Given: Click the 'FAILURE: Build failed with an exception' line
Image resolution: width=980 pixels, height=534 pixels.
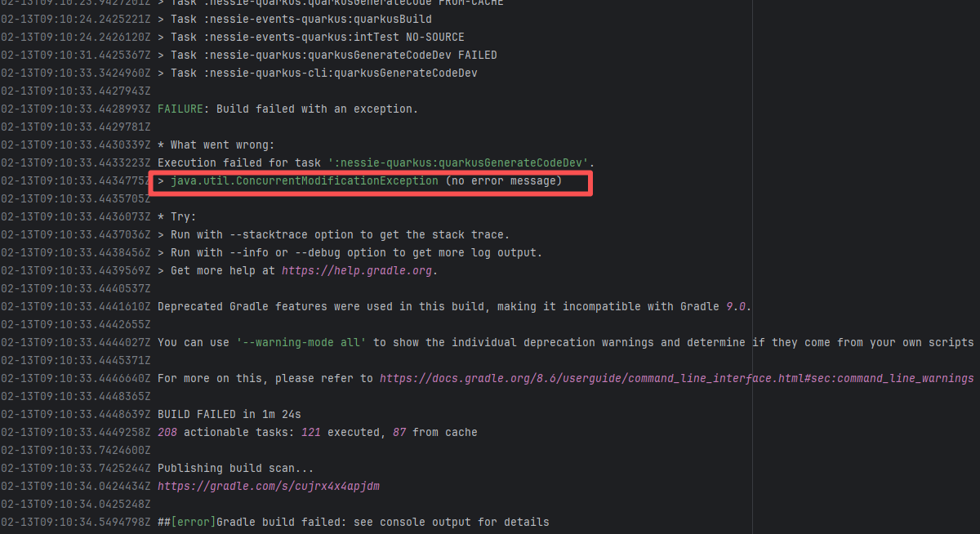Looking at the screenshot, I should pyautogui.click(x=287, y=109).
